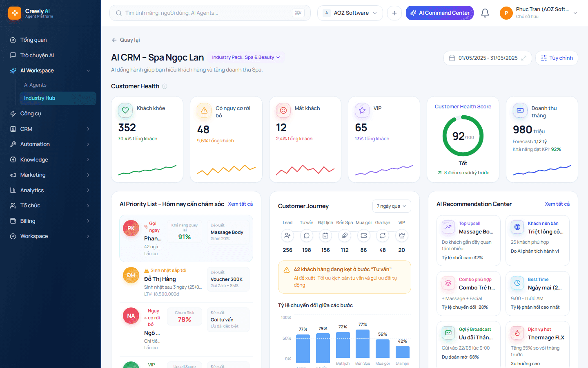Click the VIP crown icon in Customer Journey
This screenshot has width=588, height=368.
[x=402, y=236]
